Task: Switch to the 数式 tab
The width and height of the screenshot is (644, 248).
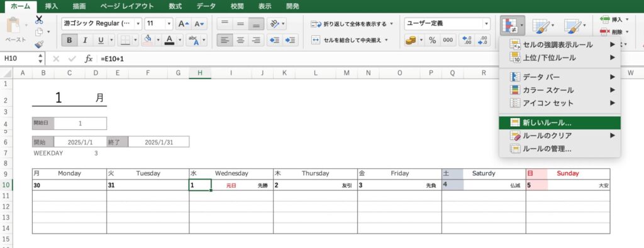Action: (x=176, y=6)
